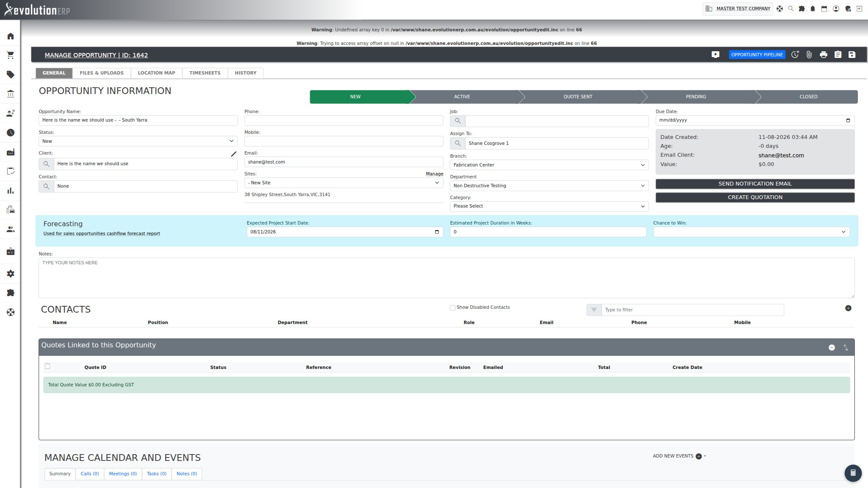
Task: Expand the Status dropdown showing New
Action: [x=138, y=141]
